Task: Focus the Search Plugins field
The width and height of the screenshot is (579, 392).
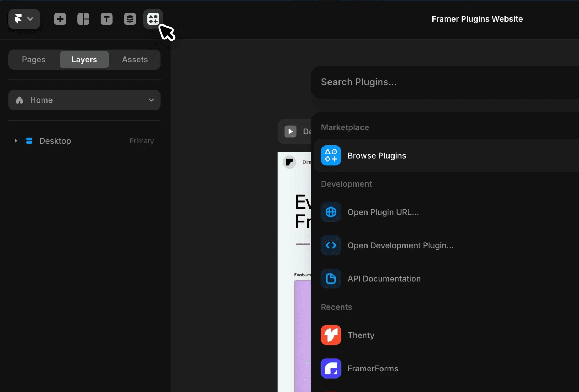Action: [x=445, y=82]
